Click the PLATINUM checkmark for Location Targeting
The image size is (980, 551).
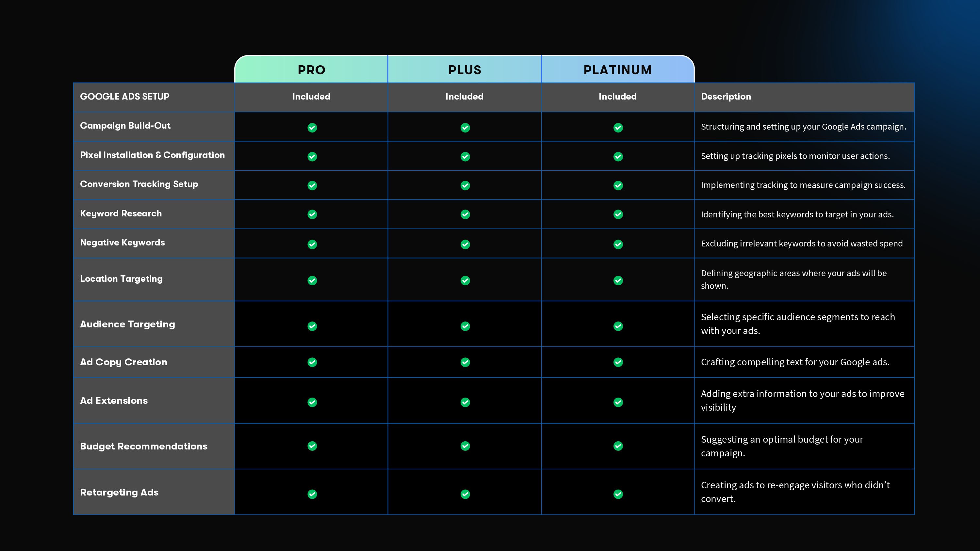point(618,280)
